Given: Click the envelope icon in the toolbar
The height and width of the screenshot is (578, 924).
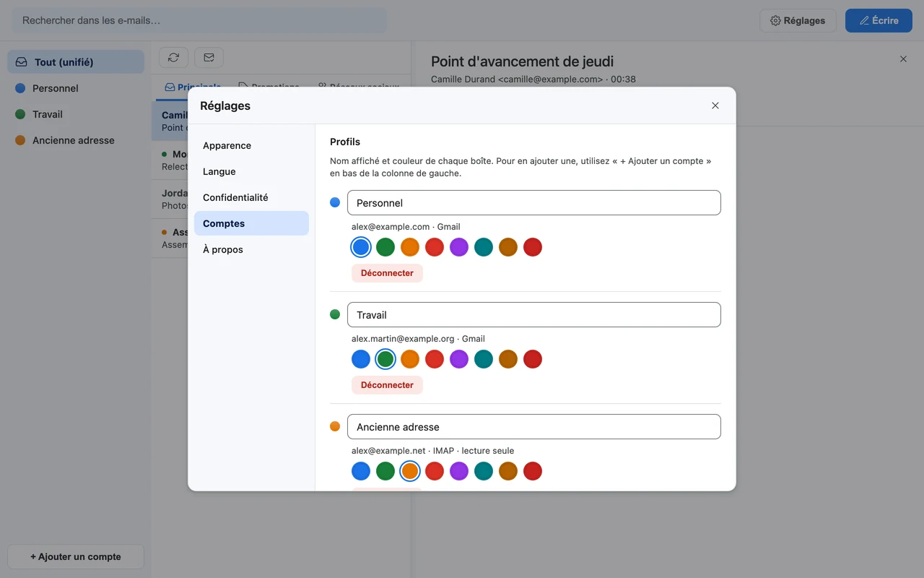Looking at the screenshot, I should (209, 57).
